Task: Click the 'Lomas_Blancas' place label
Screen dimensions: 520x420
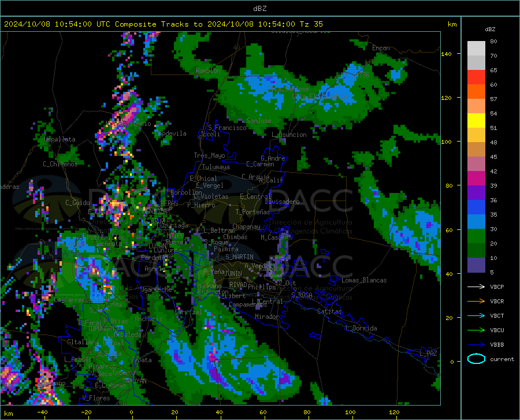Action: coord(364,280)
